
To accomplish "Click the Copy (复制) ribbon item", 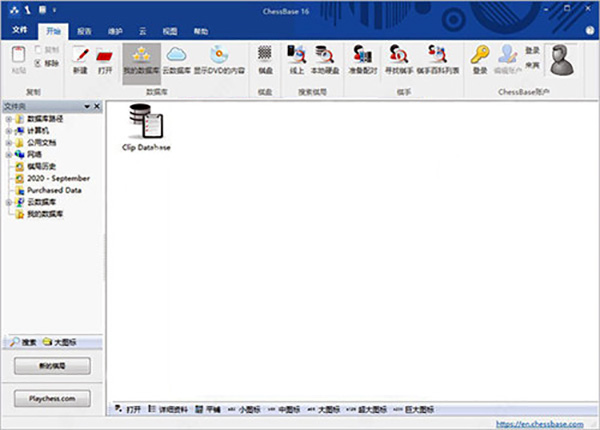I will tap(47, 50).
